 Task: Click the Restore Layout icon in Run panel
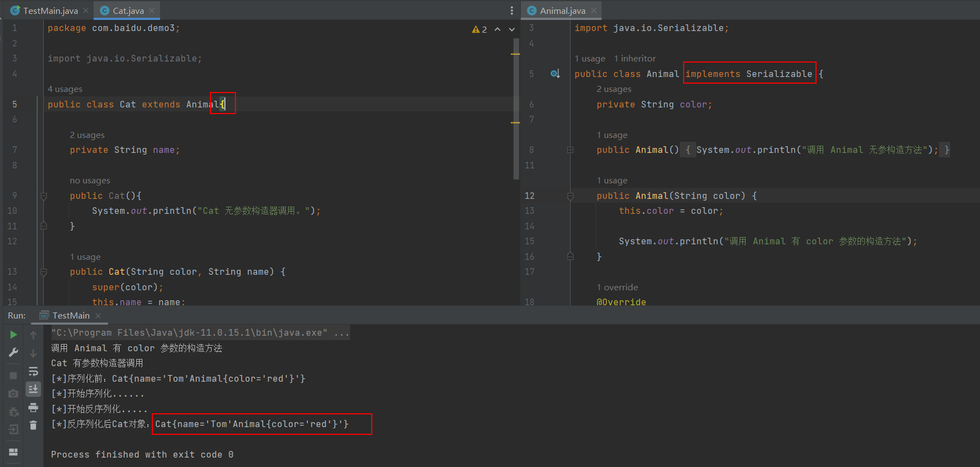point(13,452)
